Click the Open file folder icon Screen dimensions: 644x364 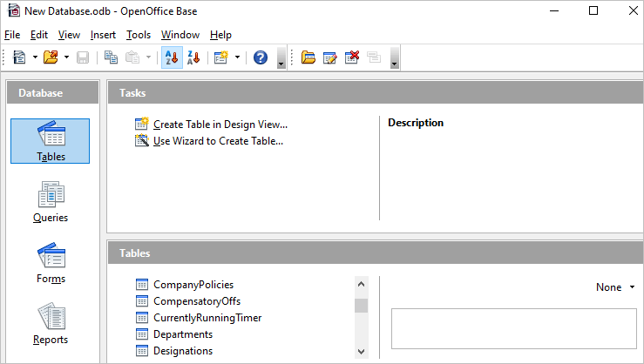pyautogui.click(x=51, y=57)
